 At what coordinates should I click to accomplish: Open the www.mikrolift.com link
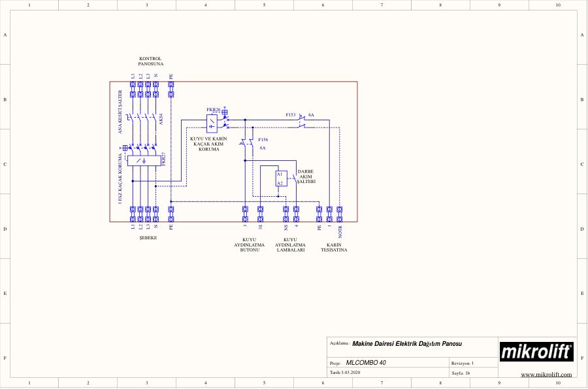(x=546, y=375)
